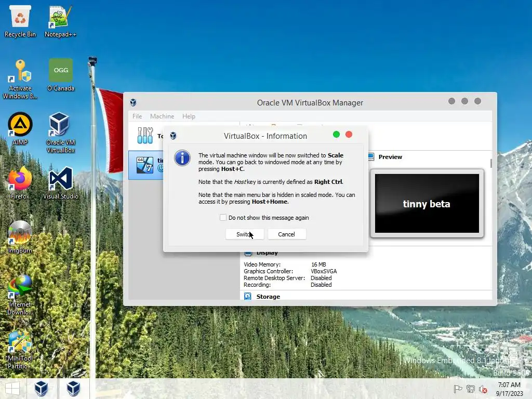
Task: Click the blue information icon in the dialog
Action: (x=182, y=158)
